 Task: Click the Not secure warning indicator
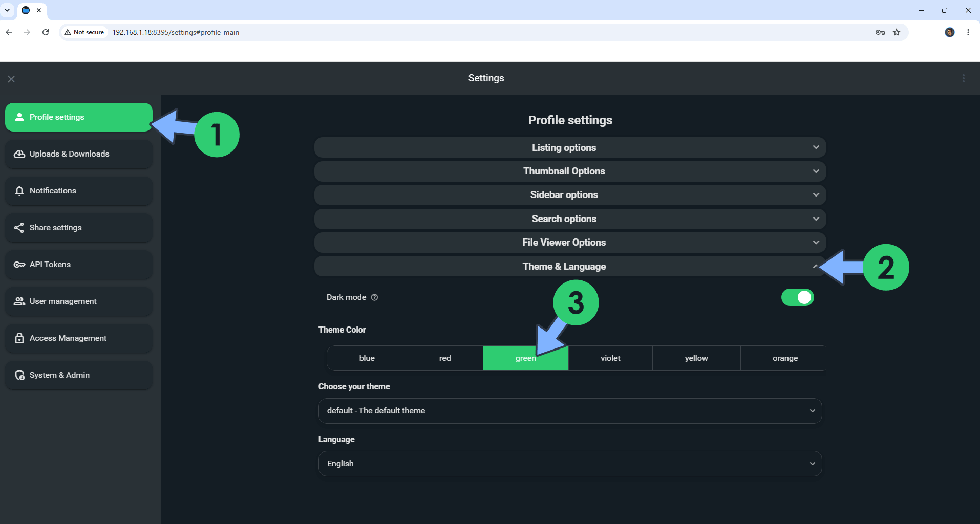point(84,32)
